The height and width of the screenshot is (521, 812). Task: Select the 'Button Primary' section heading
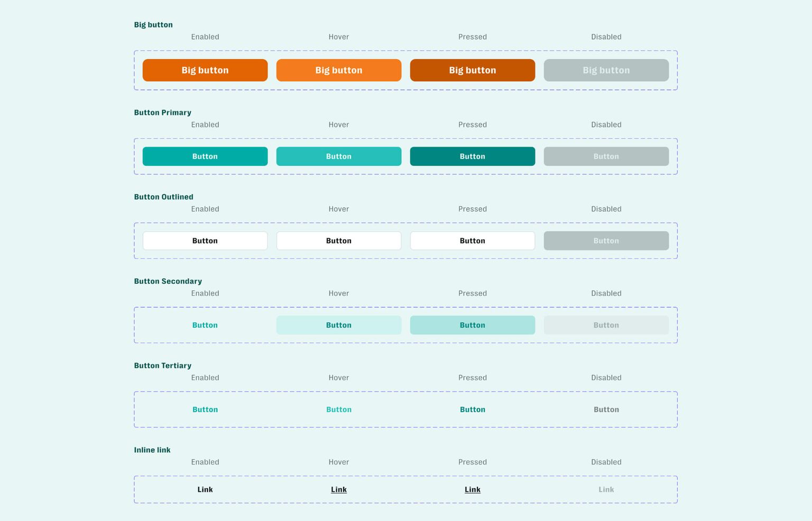[163, 113]
